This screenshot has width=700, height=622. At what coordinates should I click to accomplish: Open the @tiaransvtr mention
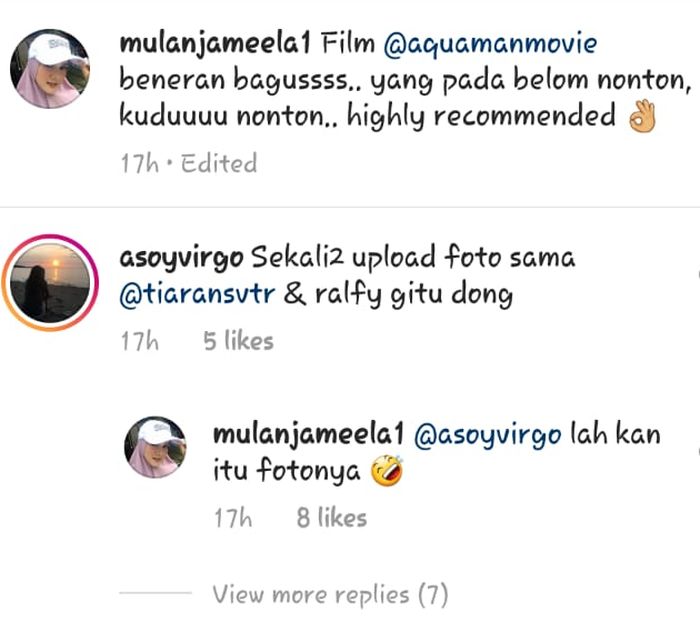point(197,294)
